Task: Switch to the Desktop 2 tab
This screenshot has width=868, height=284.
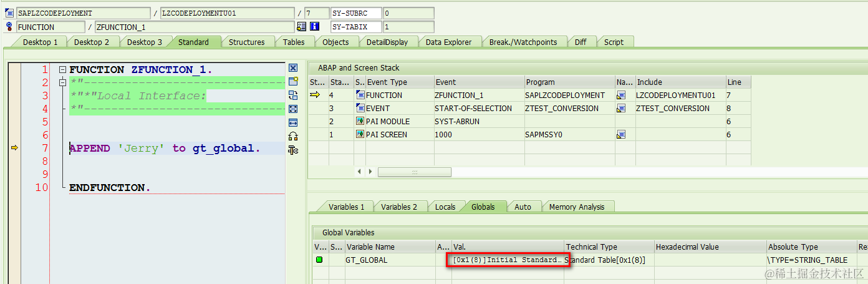Action: 92,42
